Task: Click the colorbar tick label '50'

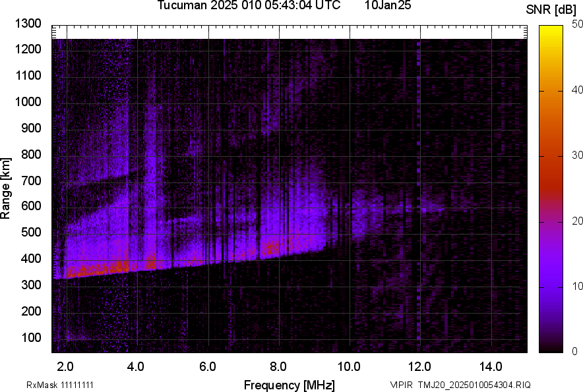Action: 578,24
